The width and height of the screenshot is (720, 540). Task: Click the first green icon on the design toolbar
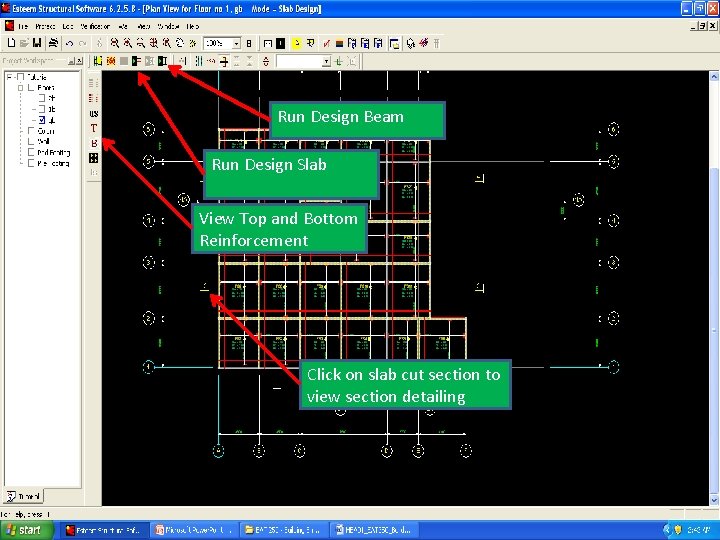pyautogui.click(x=98, y=61)
